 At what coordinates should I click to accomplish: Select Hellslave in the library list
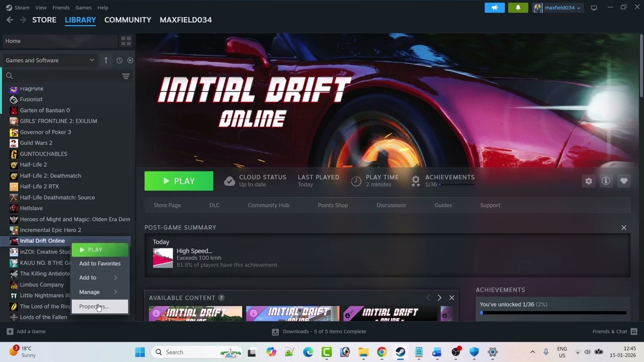31,208
